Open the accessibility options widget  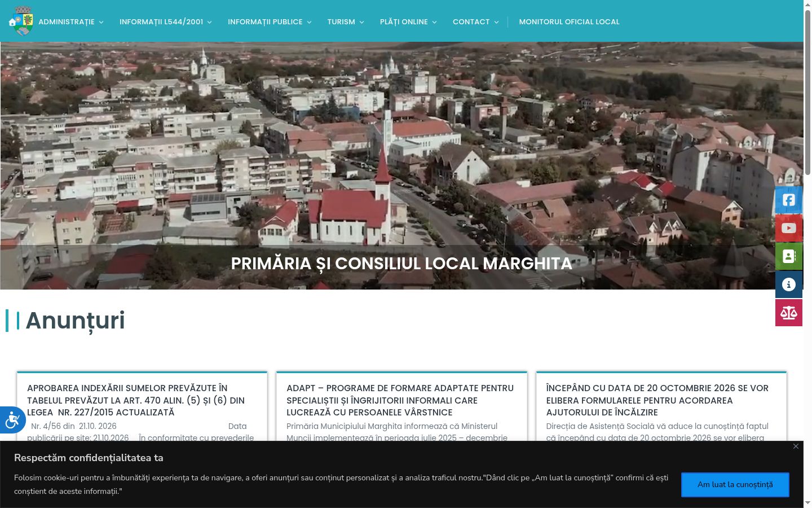(12, 420)
